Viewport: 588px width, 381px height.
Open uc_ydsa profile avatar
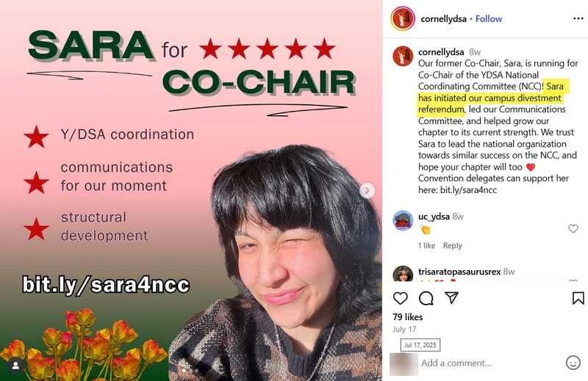[x=403, y=220]
